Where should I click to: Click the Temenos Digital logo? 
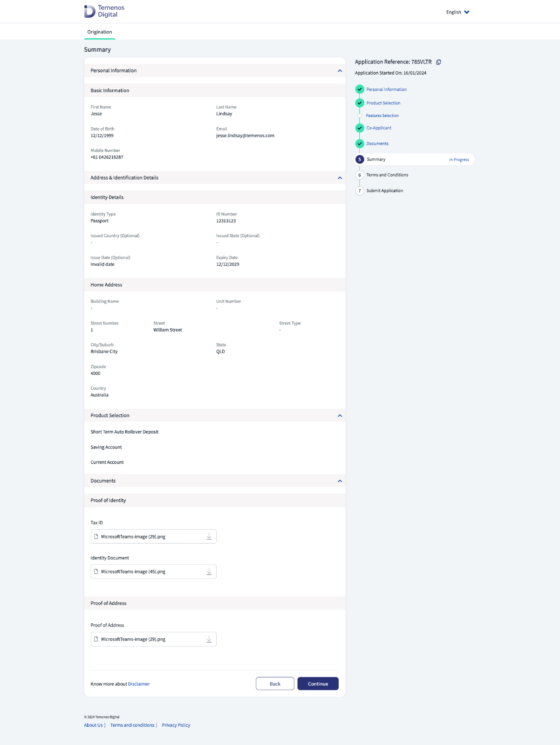pyautogui.click(x=104, y=11)
